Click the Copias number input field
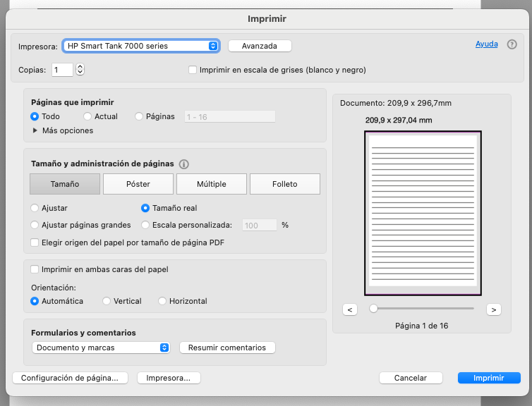 click(61, 70)
